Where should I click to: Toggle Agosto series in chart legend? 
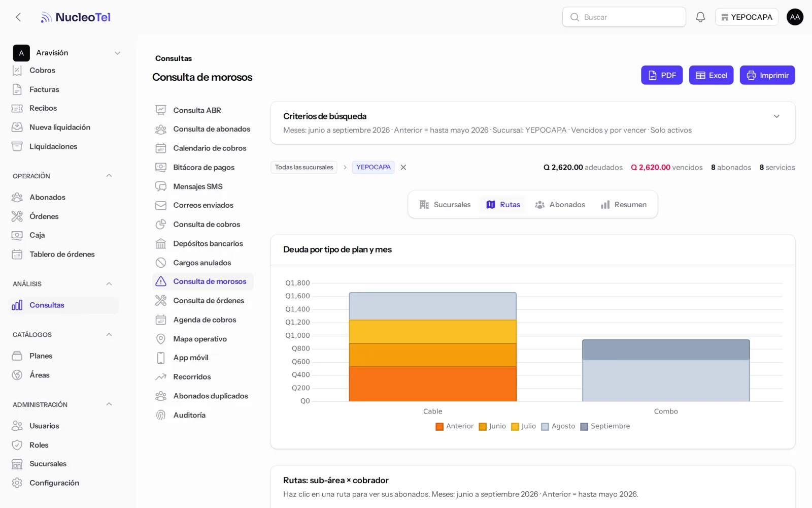click(558, 426)
